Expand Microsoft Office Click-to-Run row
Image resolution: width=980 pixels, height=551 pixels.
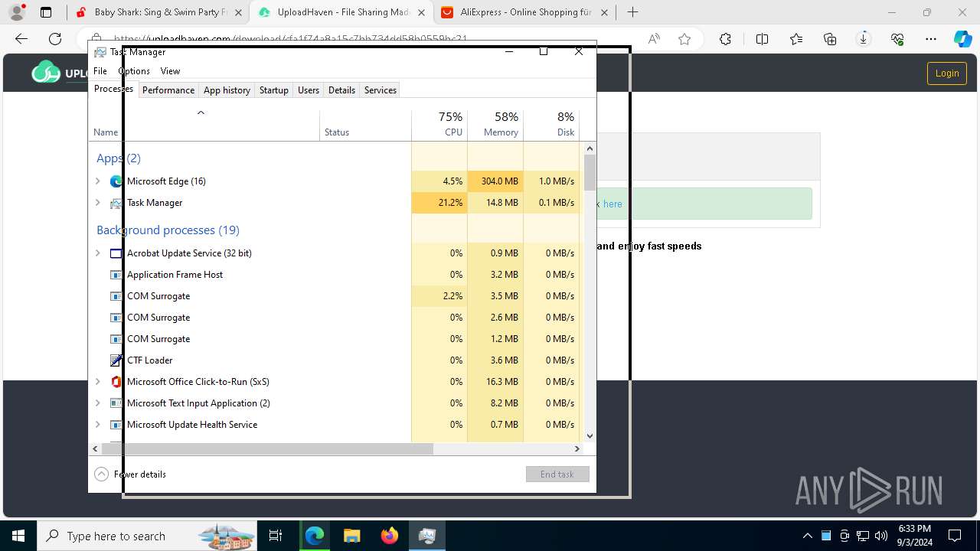(x=97, y=382)
